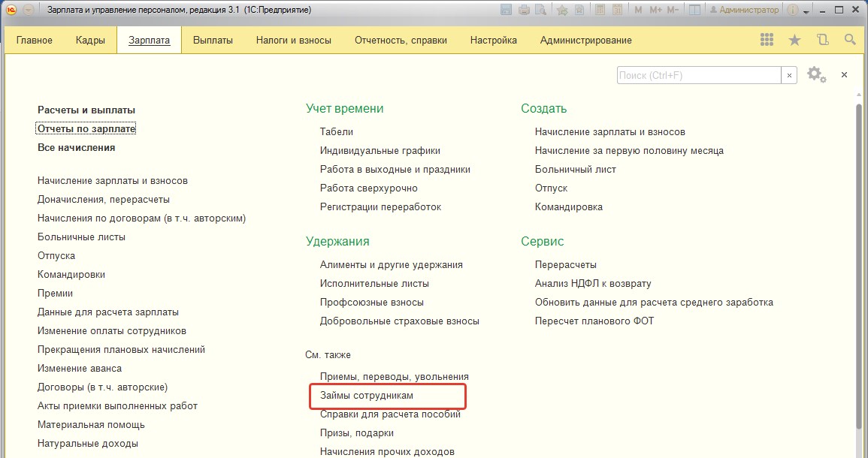Open the navigation settings gear icon

(816, 74)
